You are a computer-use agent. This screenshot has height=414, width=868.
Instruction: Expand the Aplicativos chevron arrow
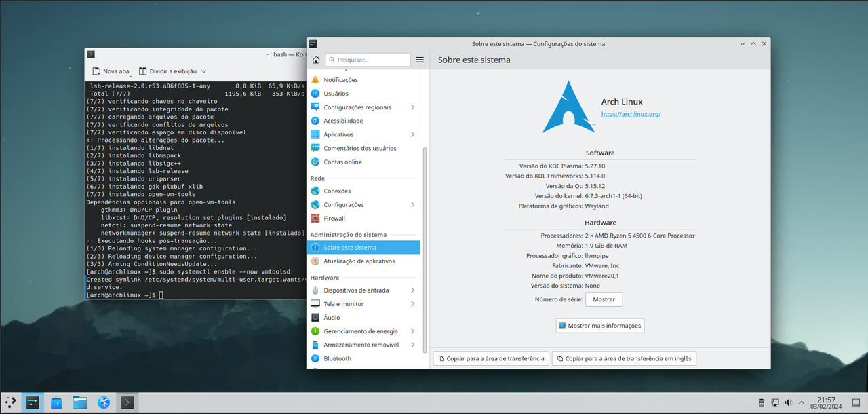(x=412, y=134)
